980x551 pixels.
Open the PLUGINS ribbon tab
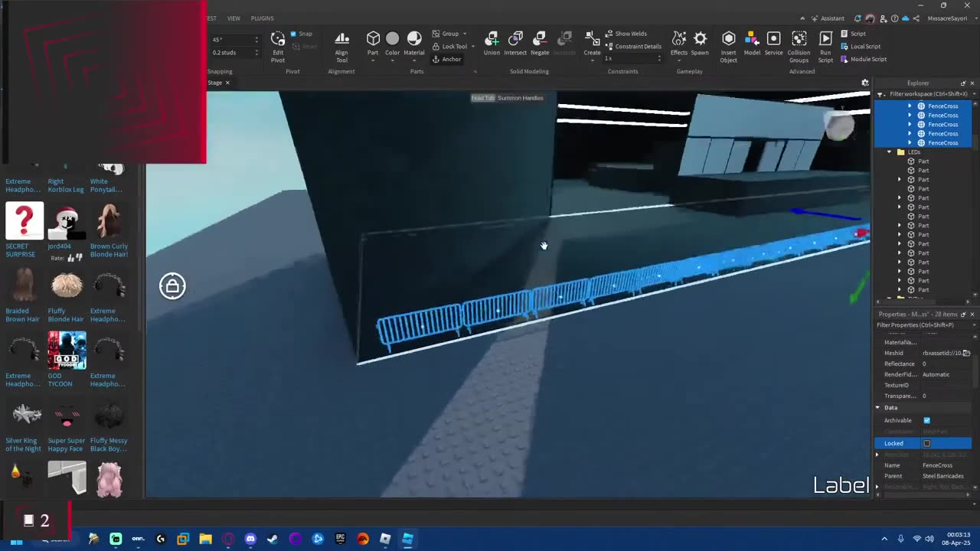click(x=262, y=18)
